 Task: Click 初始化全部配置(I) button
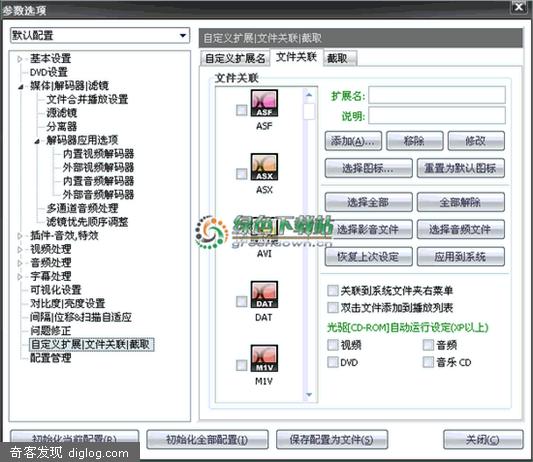207,440
